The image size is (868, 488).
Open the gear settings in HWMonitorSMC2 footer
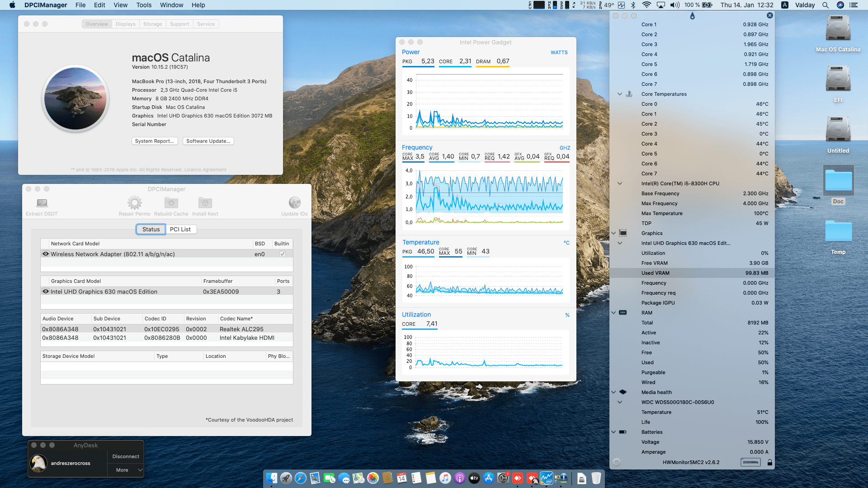pyautogui.click(x=617, y=462)
